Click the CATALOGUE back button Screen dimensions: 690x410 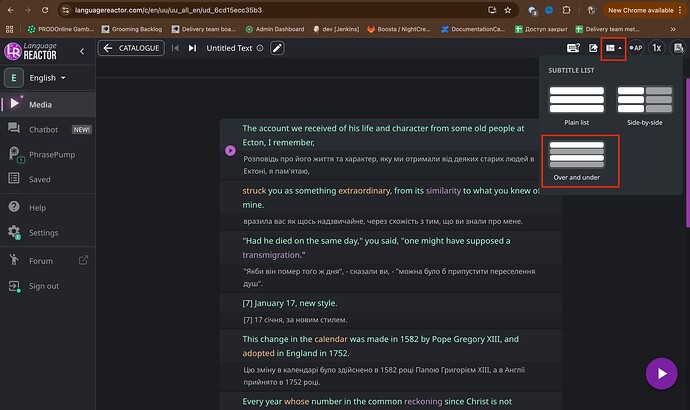[x=130, y=48]
